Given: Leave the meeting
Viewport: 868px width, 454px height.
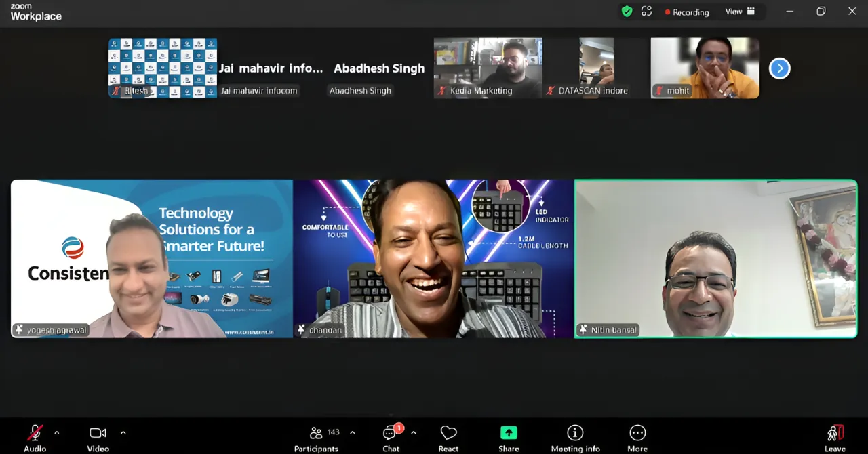Looking at the screenshot, I should tap(835, 437).
